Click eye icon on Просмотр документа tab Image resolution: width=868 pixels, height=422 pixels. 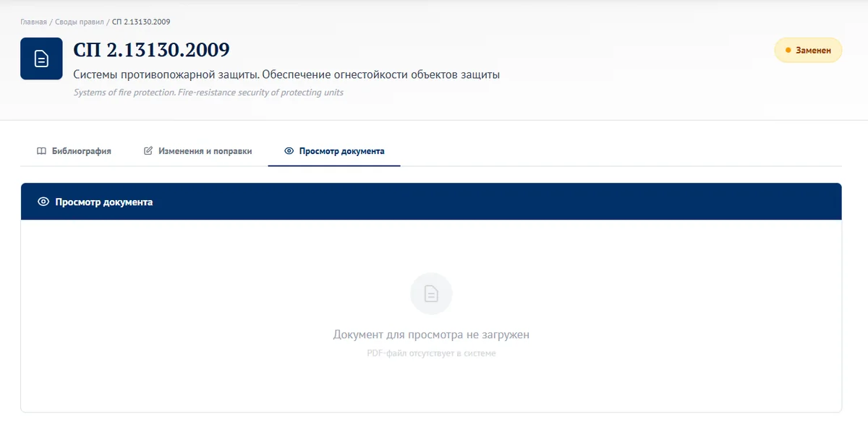pyautogui.click(x=289, y=151)
